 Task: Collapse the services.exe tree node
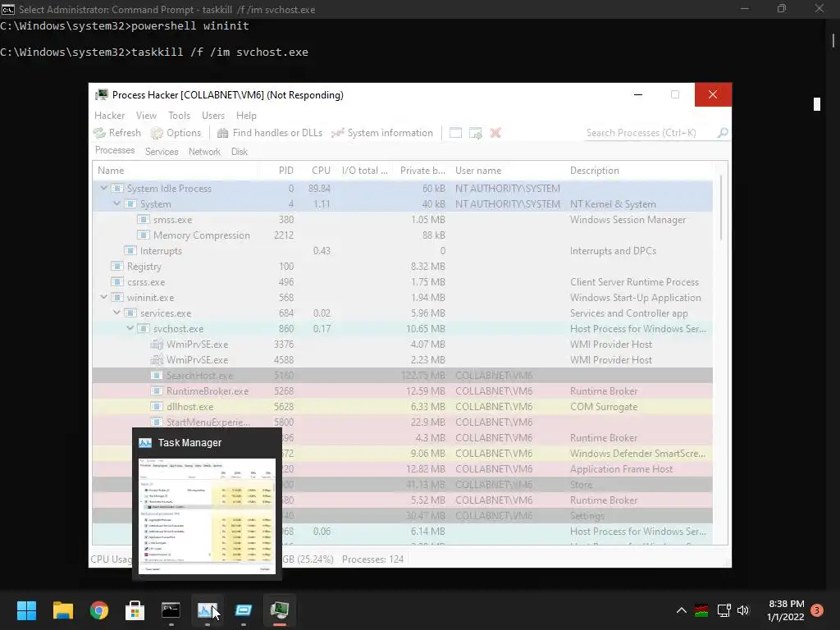[116, 313]
